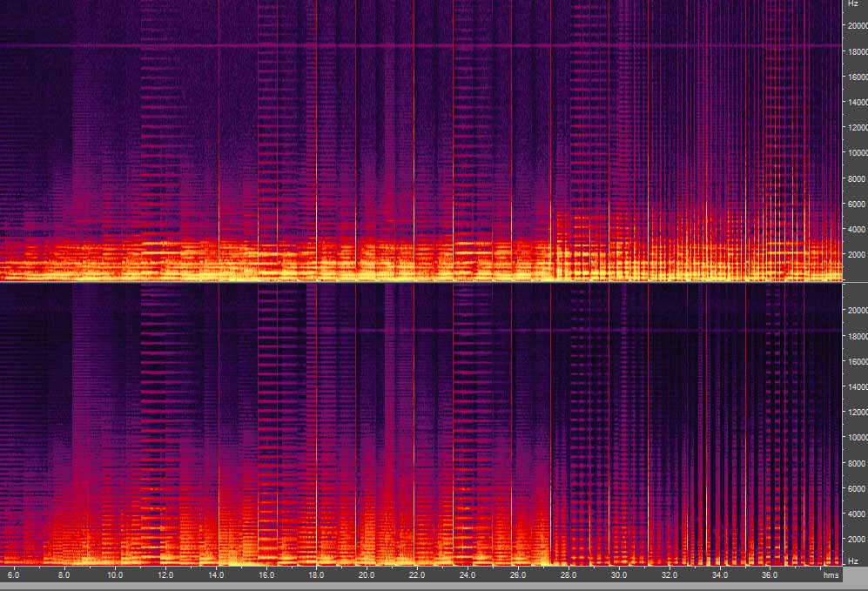Click 22.0 on the time ruler
This screenshot has height=591, width=868.
point(416,575)
